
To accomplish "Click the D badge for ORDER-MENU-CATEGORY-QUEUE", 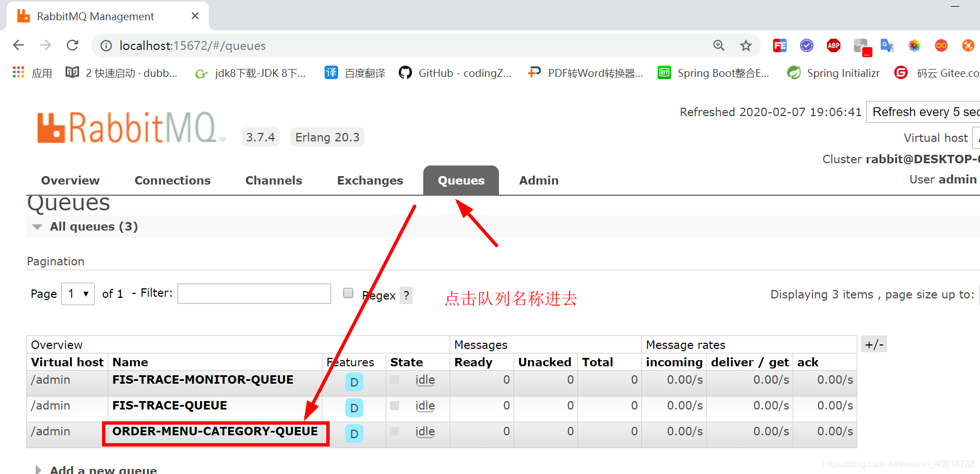I will (x=354, y=434).
